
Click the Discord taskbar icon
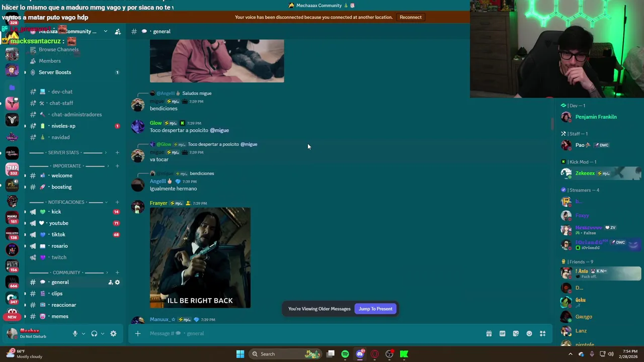(x=360, y=354)
